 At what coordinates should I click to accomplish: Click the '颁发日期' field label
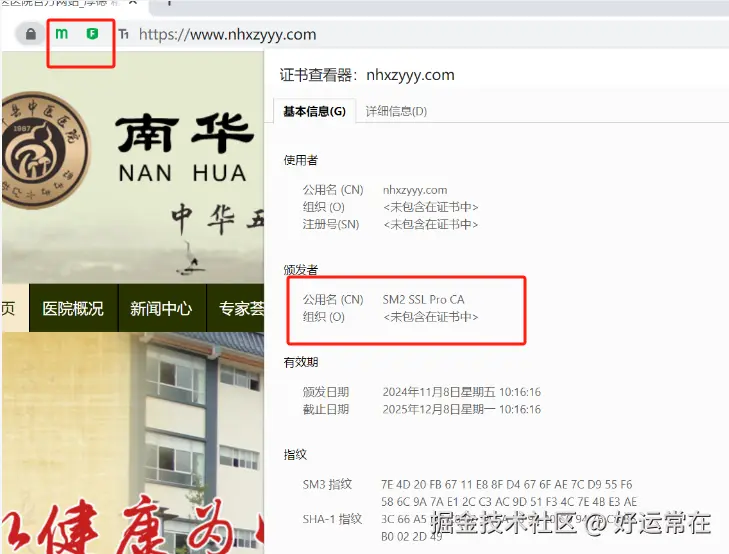tap(325, 392)
